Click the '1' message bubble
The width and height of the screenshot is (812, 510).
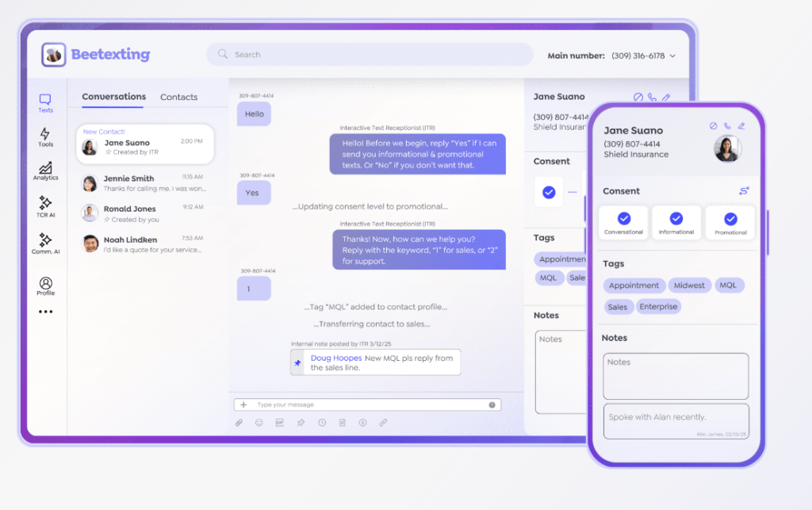(x=254, y=289)
